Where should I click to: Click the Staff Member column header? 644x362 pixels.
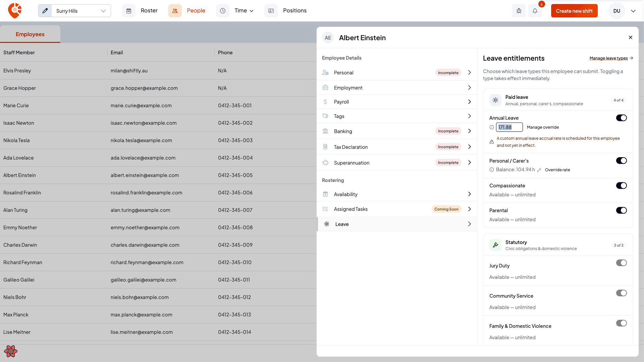[19, 53]
